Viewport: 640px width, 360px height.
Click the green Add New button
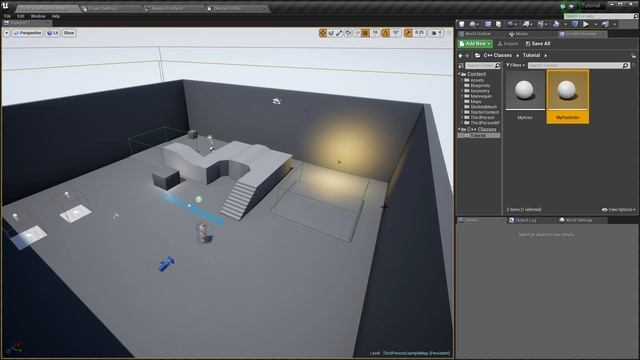click(475, 44)
